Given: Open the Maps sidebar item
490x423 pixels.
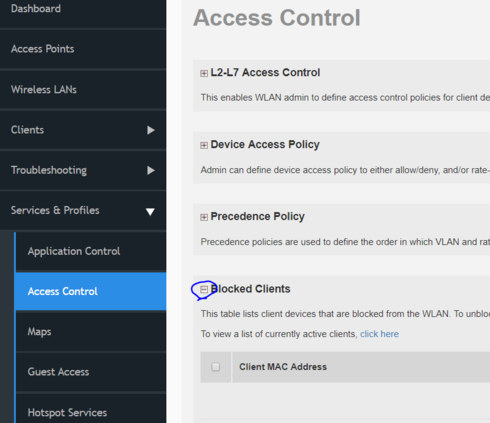Looking at the screenshot, I should (x=91, y=332).
